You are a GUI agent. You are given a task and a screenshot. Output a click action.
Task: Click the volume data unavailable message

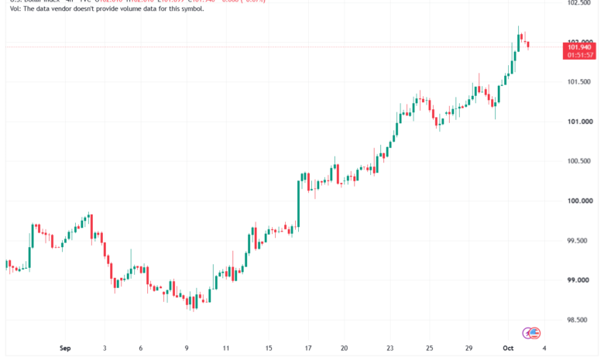pyautogui.click(x=107, y=9)
